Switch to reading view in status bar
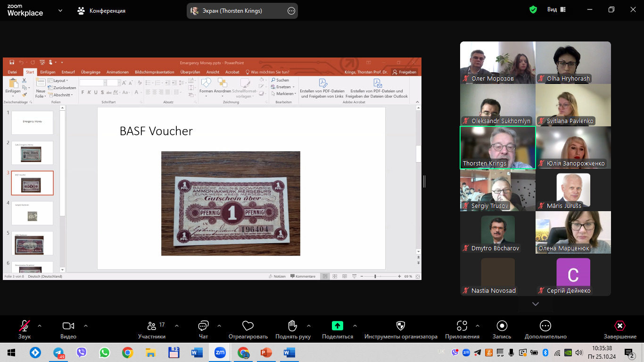The width and height of the screenshot is (644, 362). [345, 276]
